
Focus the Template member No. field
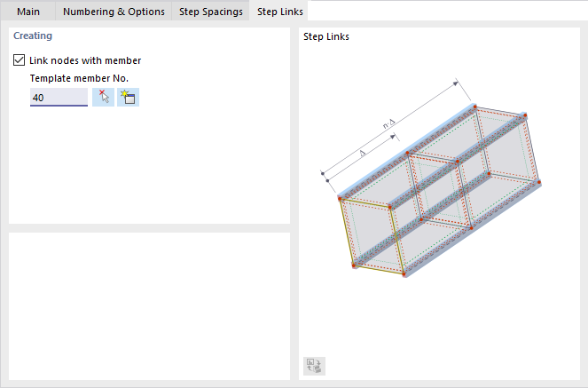[59, 97]
